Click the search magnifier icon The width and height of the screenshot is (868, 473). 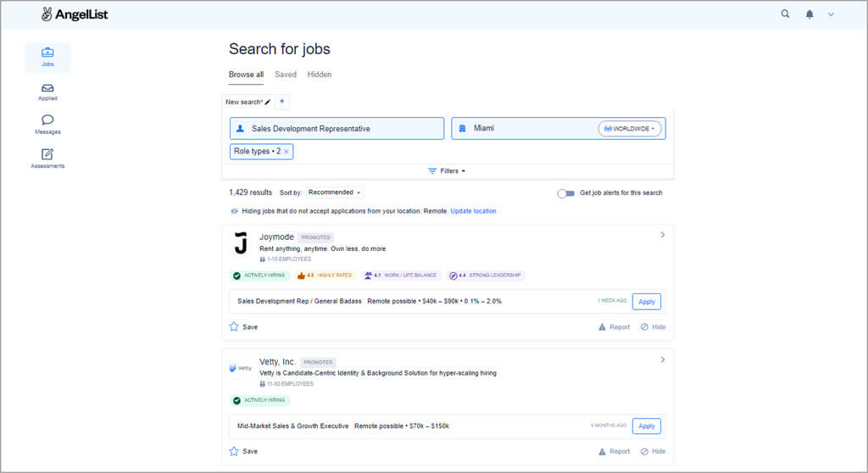click(785, 14)
